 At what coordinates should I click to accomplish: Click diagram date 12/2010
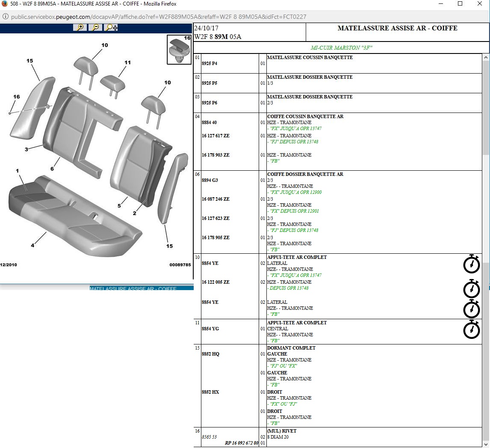pos(9,265)
